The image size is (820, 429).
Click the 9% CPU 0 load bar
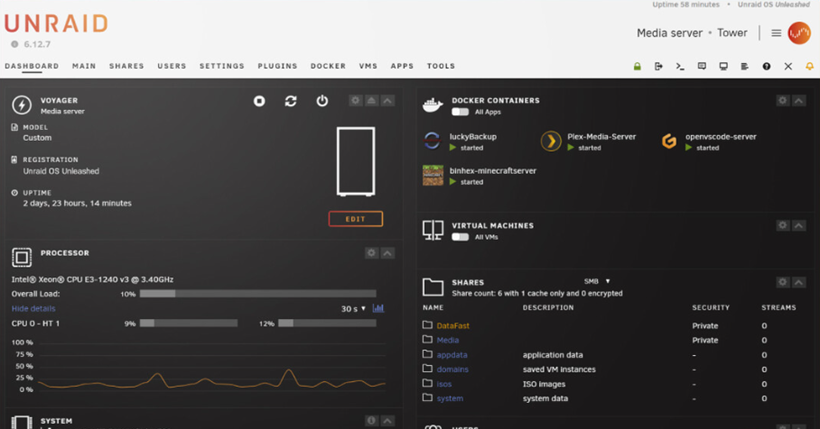(189, 323)
